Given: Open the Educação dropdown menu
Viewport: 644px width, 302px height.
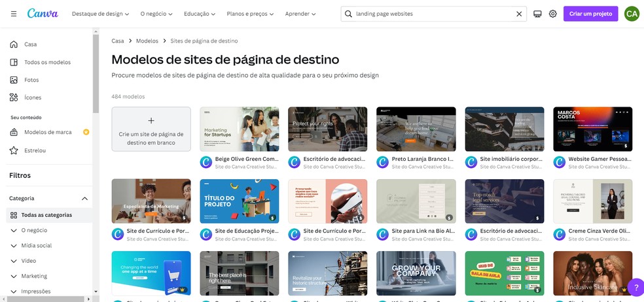Looking at the screenshot, I should coord(200,14).
